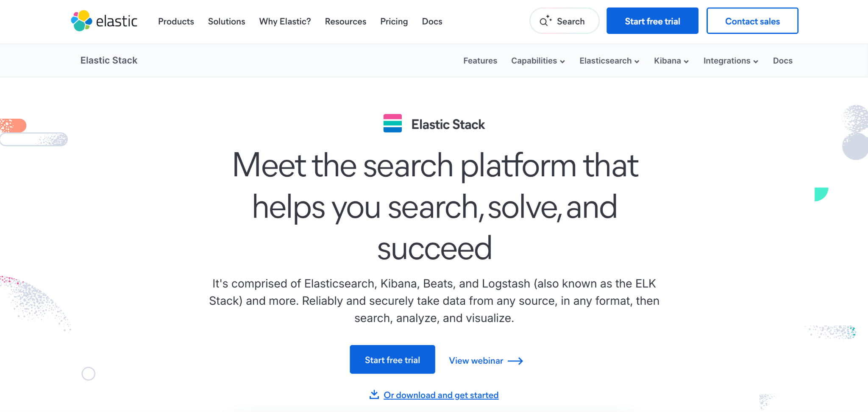Click the Features subnav link

coord(480,61)
